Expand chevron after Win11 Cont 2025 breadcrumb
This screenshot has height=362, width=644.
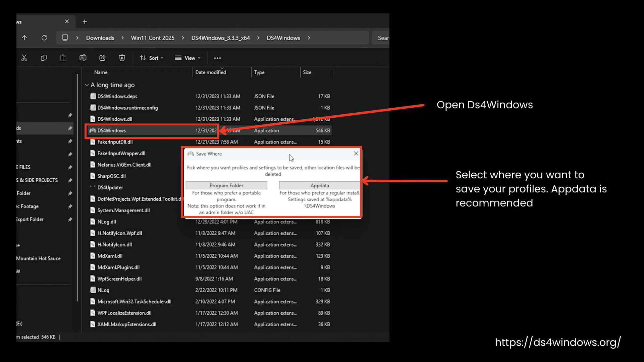point(183,38)
